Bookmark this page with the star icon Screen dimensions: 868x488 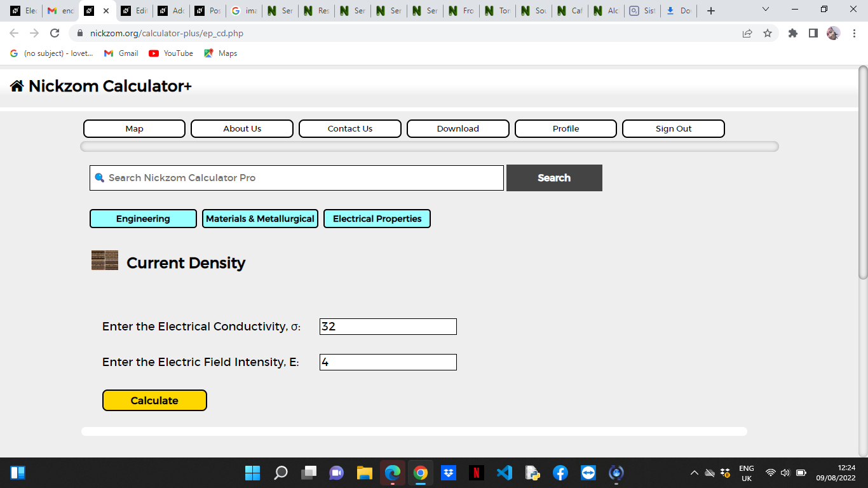tap(768, 33)
